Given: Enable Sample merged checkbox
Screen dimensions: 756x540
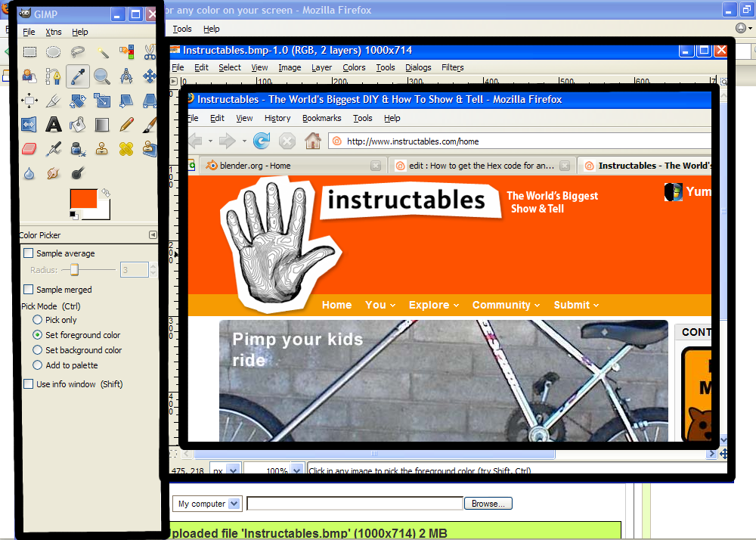Looking at the screenshot, I should click(x=29, y=289).
